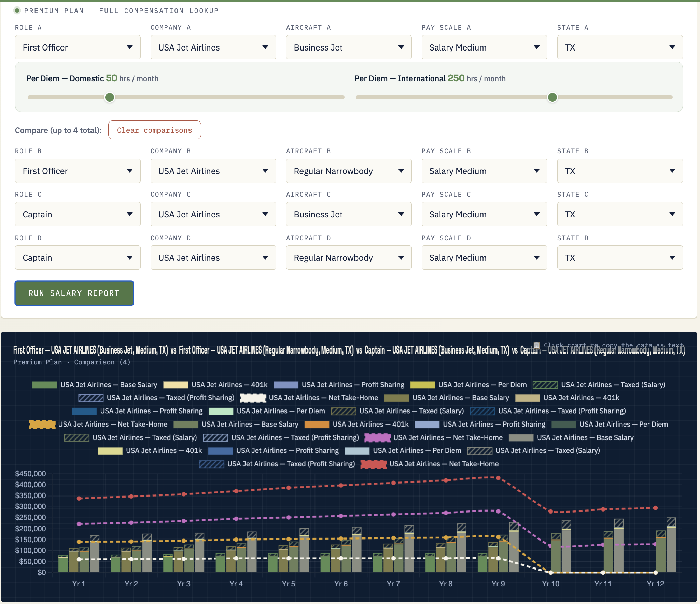The height and width of the screenshot is (604, 700).
Task: Click the domestic '50' hours value
Action: [112, 78]
